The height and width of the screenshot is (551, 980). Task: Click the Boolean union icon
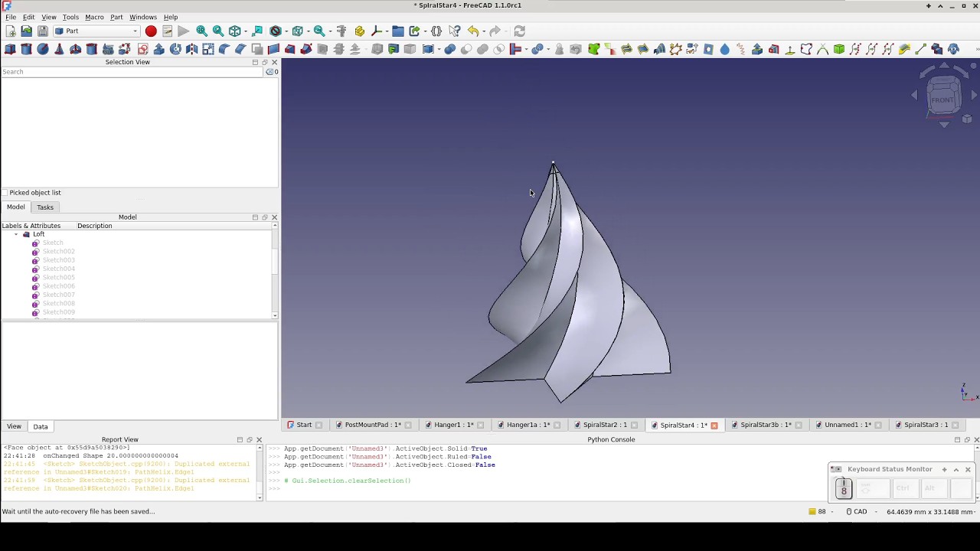coord(482,49)
